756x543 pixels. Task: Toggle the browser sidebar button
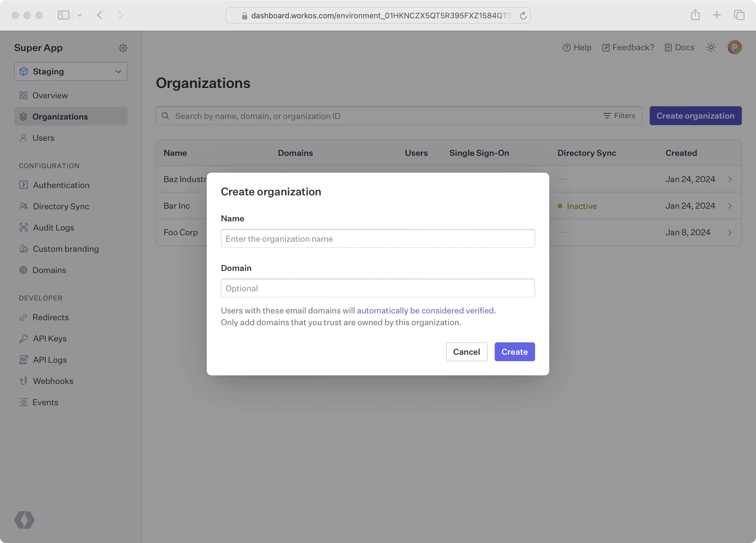point(63,15)
